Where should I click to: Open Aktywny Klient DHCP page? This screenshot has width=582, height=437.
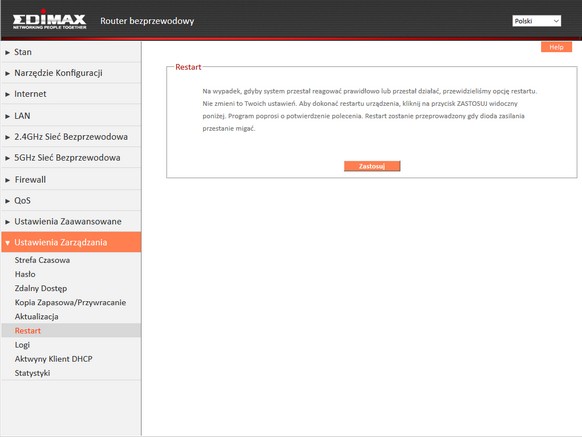pos(53,359)
